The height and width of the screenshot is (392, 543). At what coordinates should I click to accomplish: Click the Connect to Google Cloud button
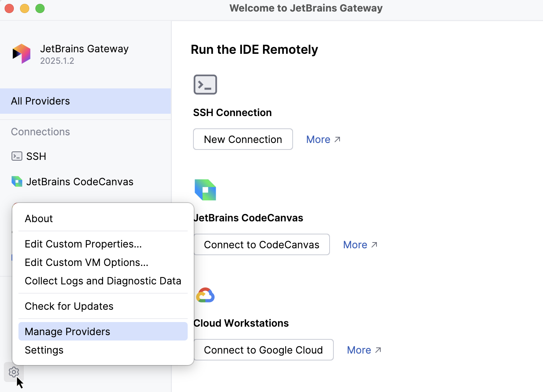coord(263,350)
